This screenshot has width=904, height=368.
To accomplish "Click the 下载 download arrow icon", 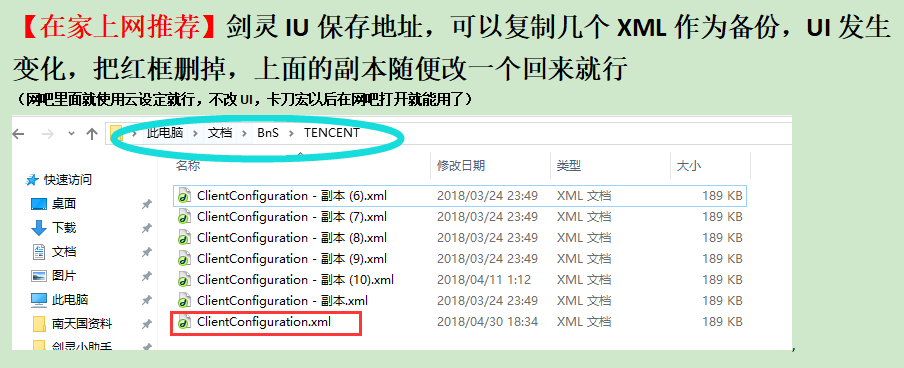I will 39,228.
